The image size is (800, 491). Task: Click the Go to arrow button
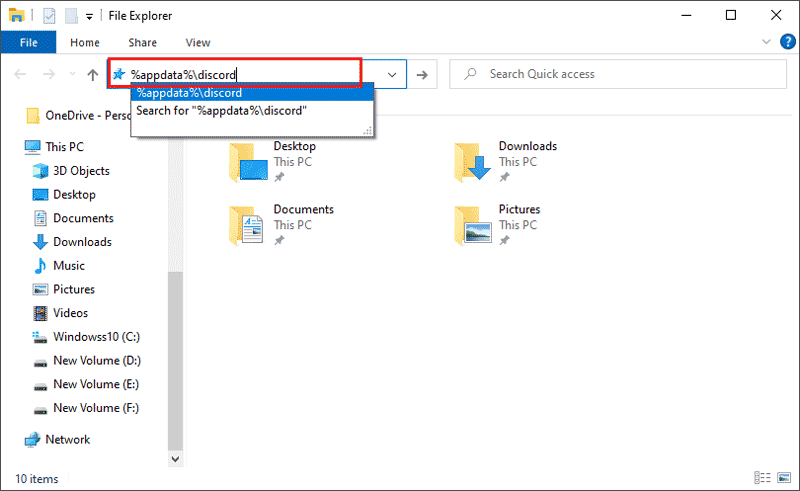(x=422, y=75)
